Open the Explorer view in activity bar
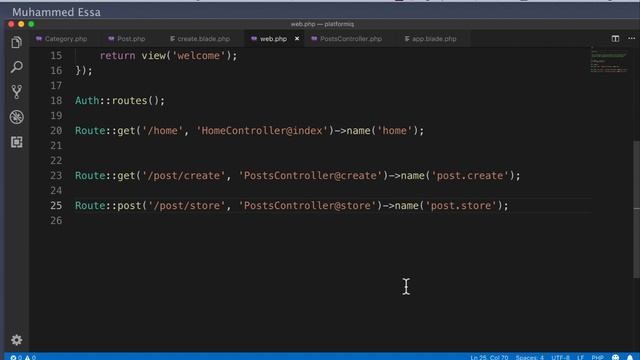640x360 pixels. pyautogui.click(x=16, y=42)
